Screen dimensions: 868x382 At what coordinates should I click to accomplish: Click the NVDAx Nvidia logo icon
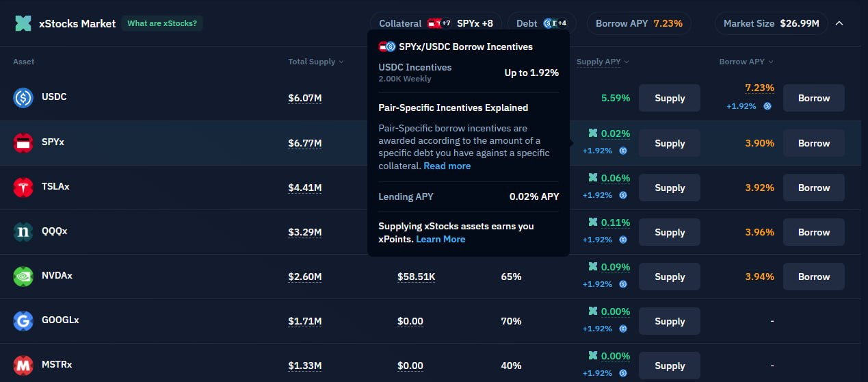tap(23, 277)
